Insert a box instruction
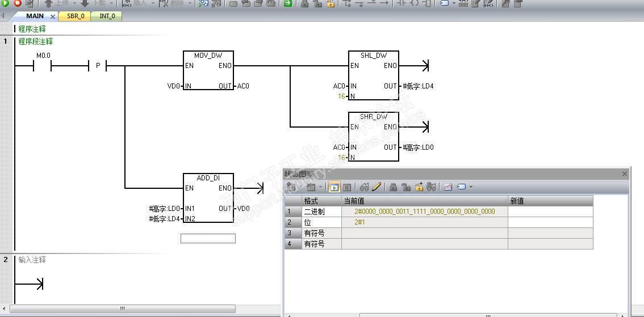This screenshot has height=317, width=644. click(426, 3)
